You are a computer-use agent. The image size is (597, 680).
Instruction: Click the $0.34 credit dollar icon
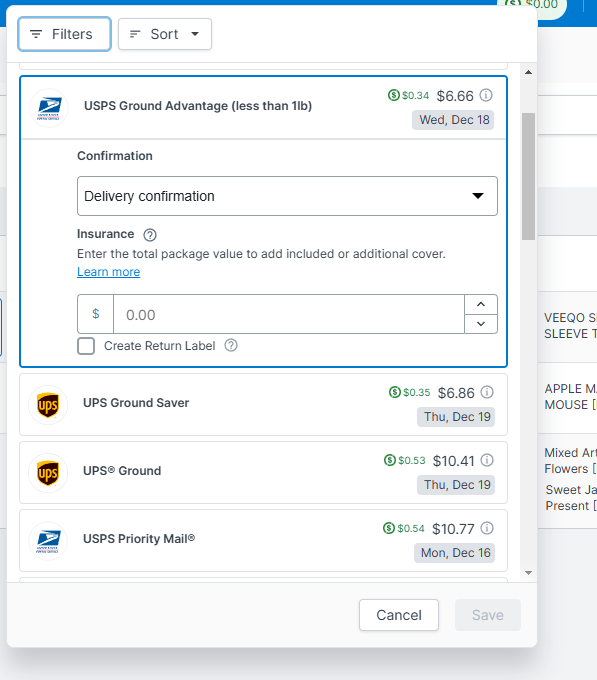pos(394,95)
